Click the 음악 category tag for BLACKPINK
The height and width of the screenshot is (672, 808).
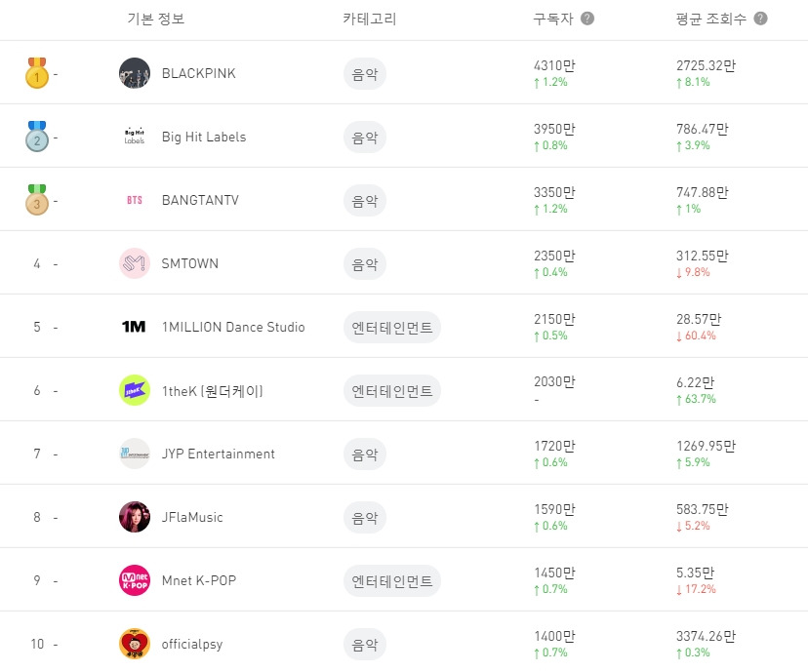tap(364, 73)
